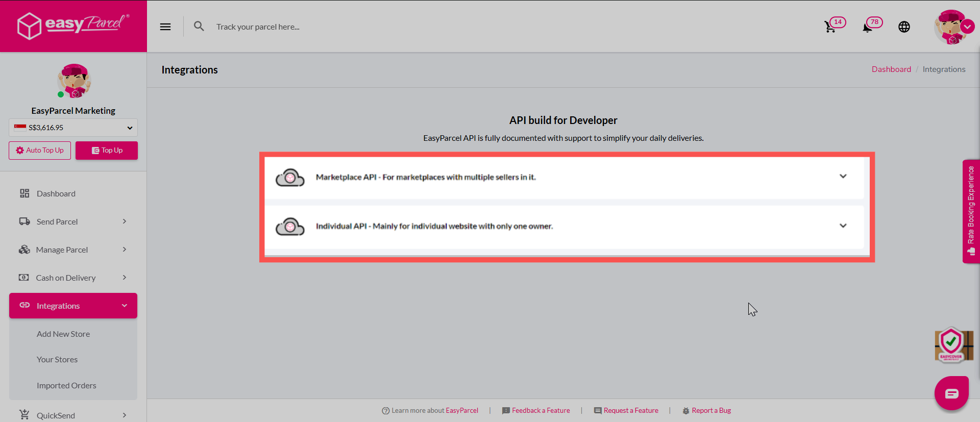Viewport: 980px width, 422px height.
Task: Click the help question mark icon in footer
Action: point(385,411)
